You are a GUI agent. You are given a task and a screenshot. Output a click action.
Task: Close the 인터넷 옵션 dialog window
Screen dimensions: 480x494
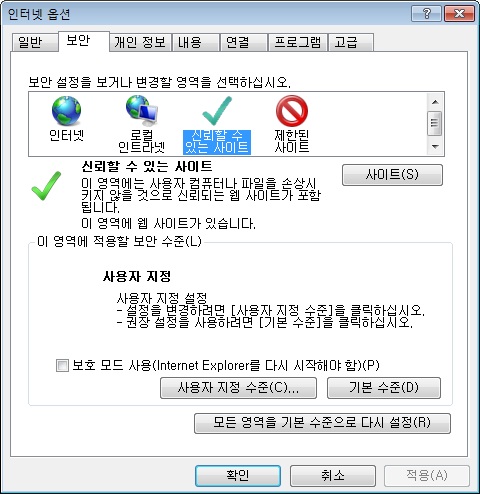click(x=459, y=14)
